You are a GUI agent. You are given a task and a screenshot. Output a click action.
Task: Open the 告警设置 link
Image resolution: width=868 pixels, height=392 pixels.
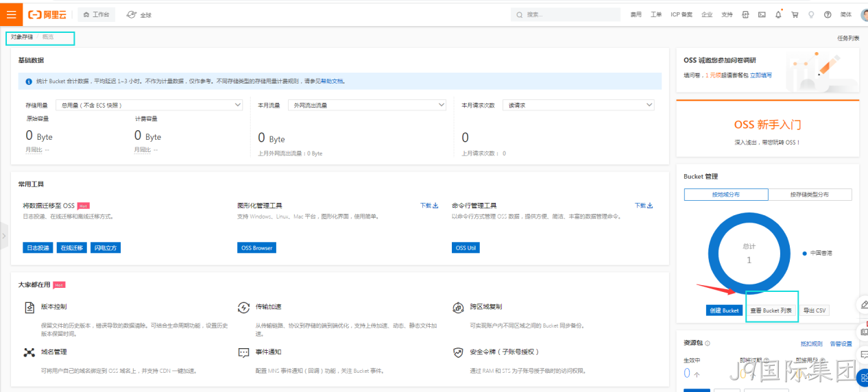(x=841, y=343)
